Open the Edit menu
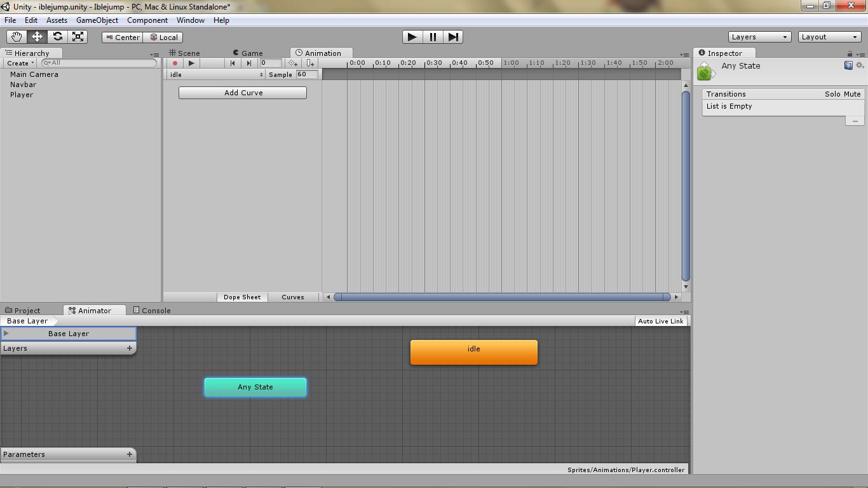 [x=31, y=20]
